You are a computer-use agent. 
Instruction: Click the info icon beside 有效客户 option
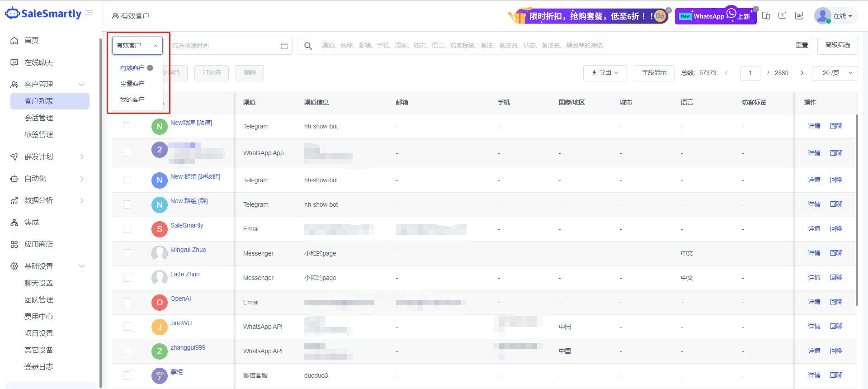(150, 68)
